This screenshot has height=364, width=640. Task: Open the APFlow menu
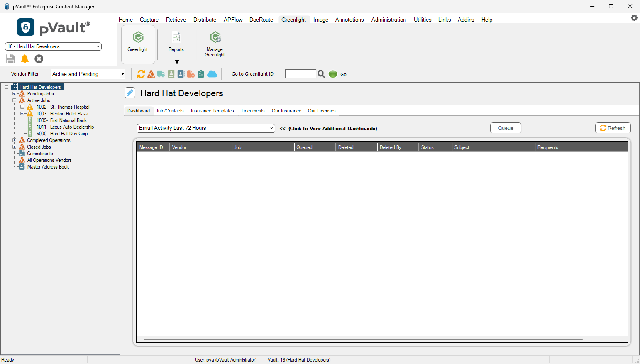point(233,20)
